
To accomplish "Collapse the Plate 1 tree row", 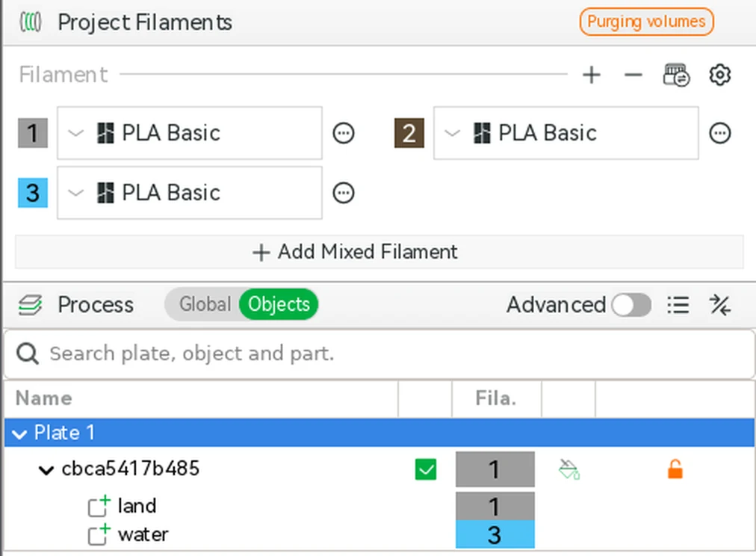I will (x=19, y=433).
